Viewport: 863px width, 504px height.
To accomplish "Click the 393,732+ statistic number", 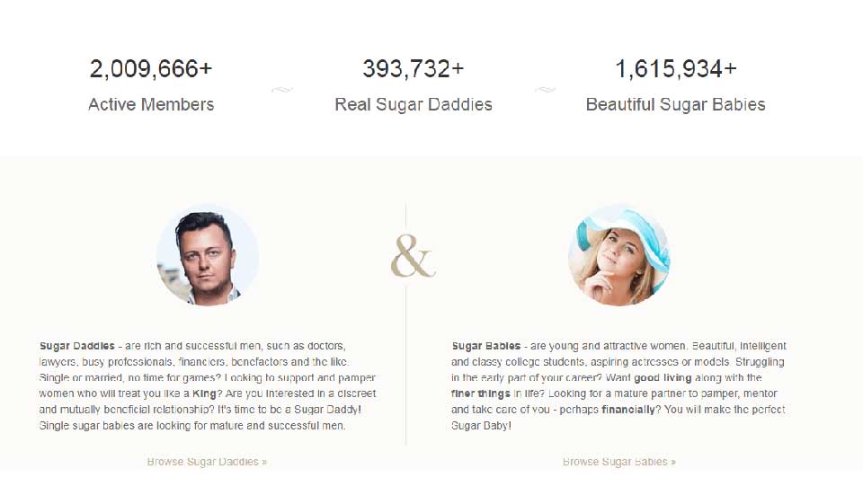I will tap(414, 68).
